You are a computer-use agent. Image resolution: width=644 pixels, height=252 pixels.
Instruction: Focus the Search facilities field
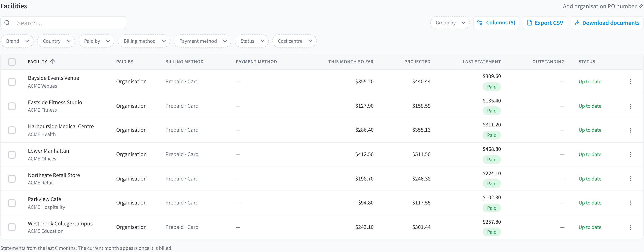[63, 23]
